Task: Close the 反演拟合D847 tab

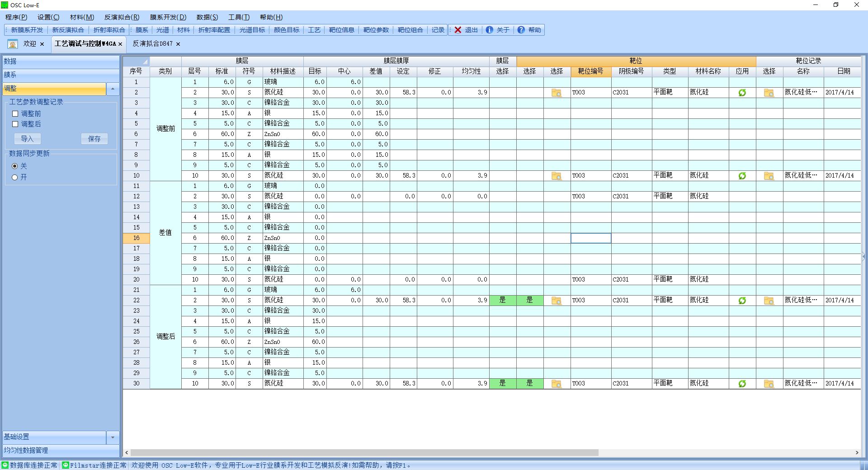Action: (178, 44)
